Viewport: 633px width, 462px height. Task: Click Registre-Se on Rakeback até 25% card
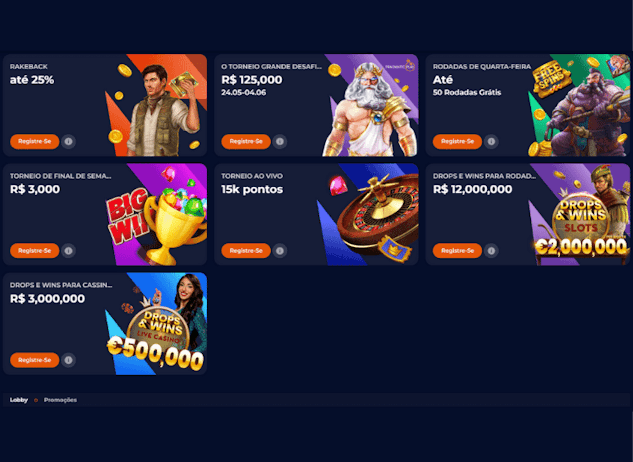pyautogui.click(x=35, y=142)
